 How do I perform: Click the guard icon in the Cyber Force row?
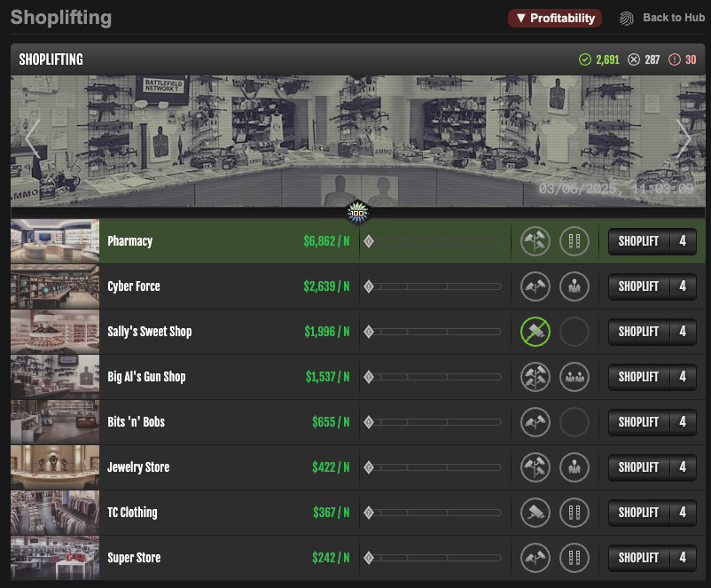click(574, 286)
